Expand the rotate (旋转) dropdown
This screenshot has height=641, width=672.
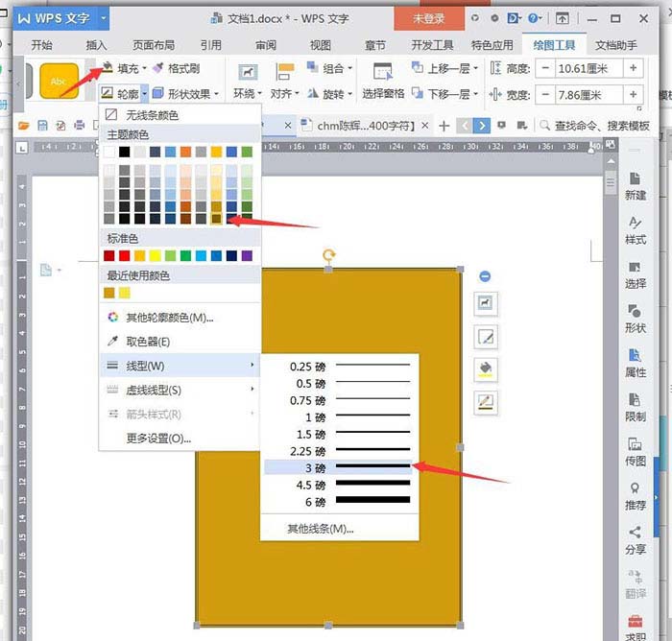click(x=350, y=94)
